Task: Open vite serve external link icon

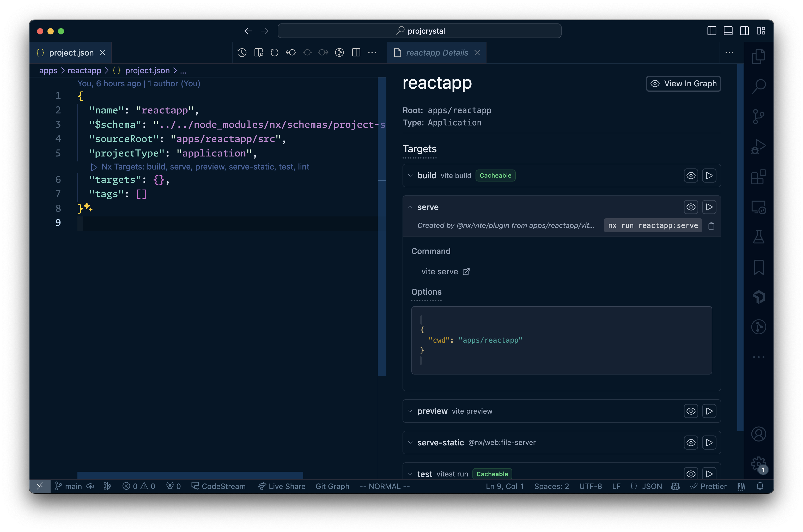Action: click(x=466, y=272)
